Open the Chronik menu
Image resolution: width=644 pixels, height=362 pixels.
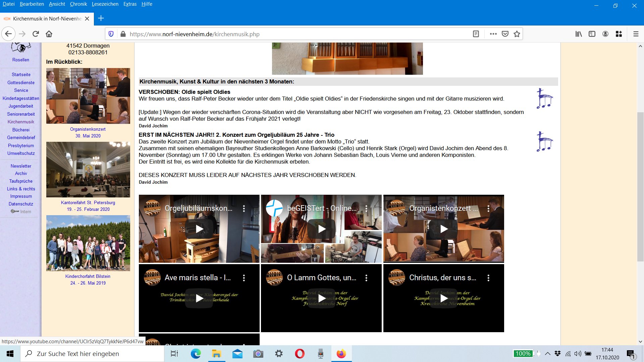pos(78,4)
